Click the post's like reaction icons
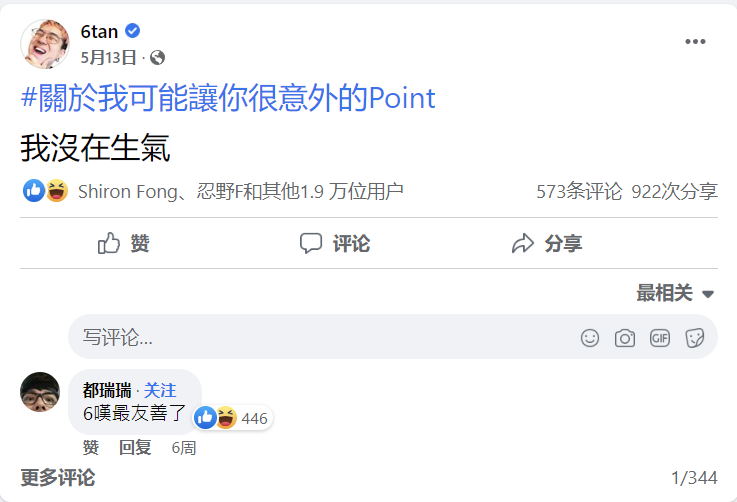737x502 pixels. pyautogui.click(x=45, y=191)
